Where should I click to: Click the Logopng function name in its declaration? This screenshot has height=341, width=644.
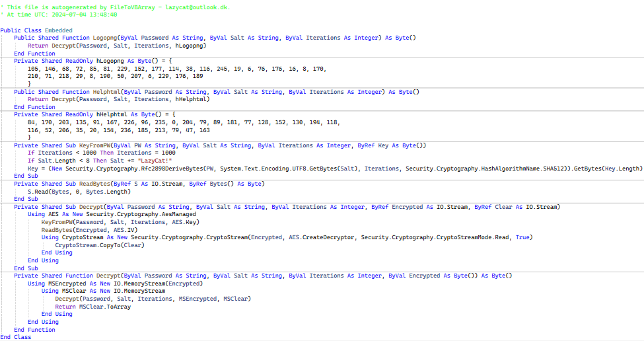[x=105, y=38]
